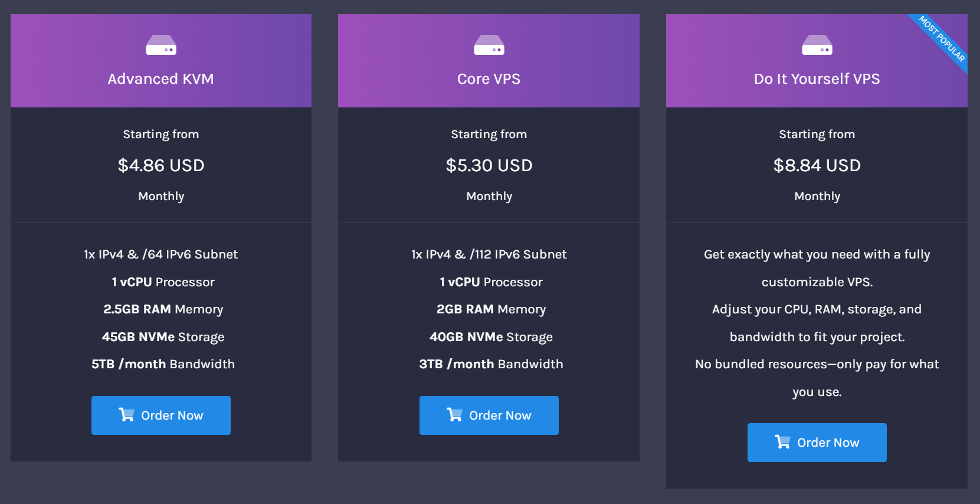Click the $5.30 USD price
This screenshot has height=504, width=980.
click(489, 165)
